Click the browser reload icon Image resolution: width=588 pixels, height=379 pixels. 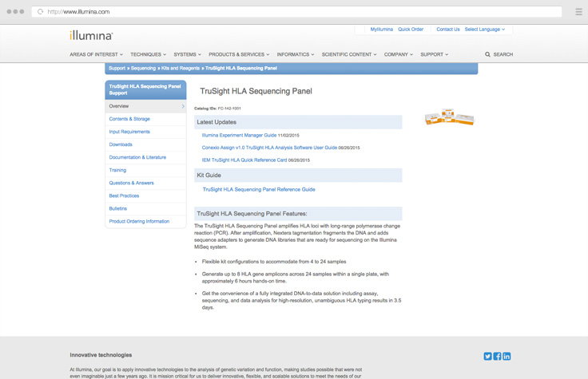coord(41,12)
